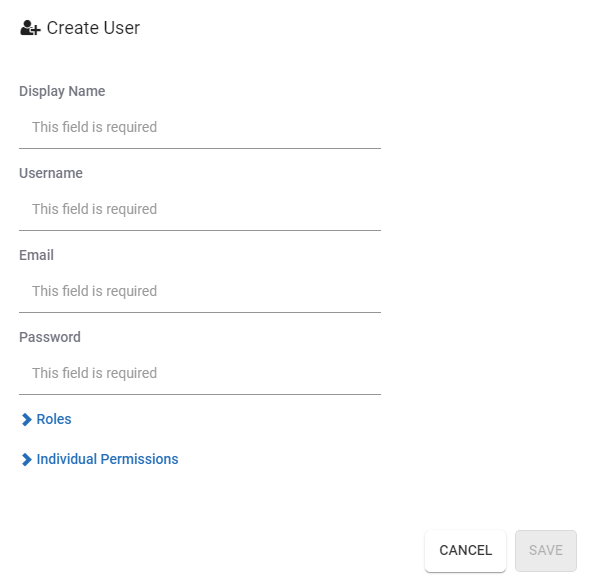Screen dimensions: 595x588
Task: Focus the Username input field
Action: 200,209
